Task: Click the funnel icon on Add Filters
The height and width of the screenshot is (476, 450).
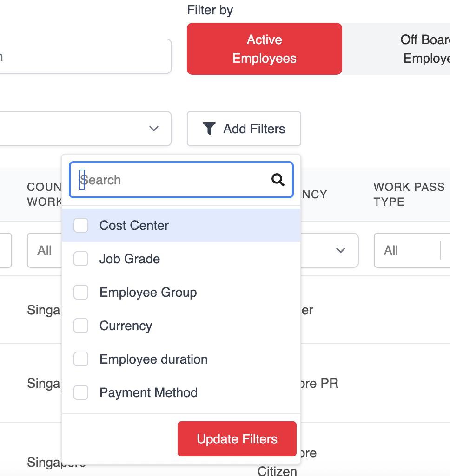Action: click(209, 129)
